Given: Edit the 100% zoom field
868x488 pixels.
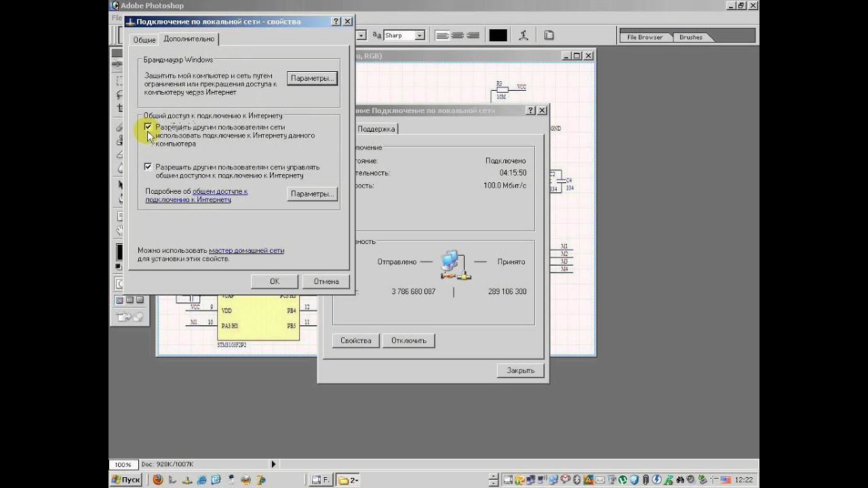Looking at the screenshot, I should [x=123, y=464].
